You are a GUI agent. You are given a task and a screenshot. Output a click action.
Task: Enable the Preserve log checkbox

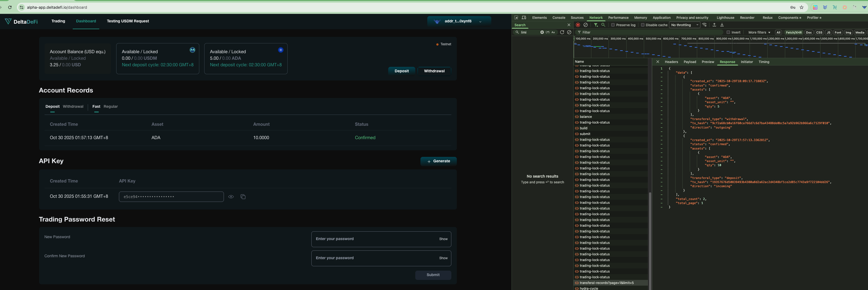click(613, 25)
